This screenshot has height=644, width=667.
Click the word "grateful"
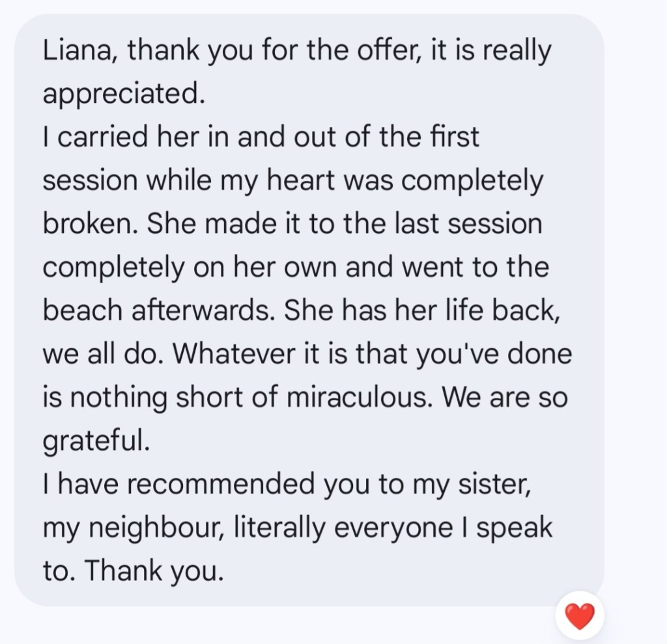point(96,441)
